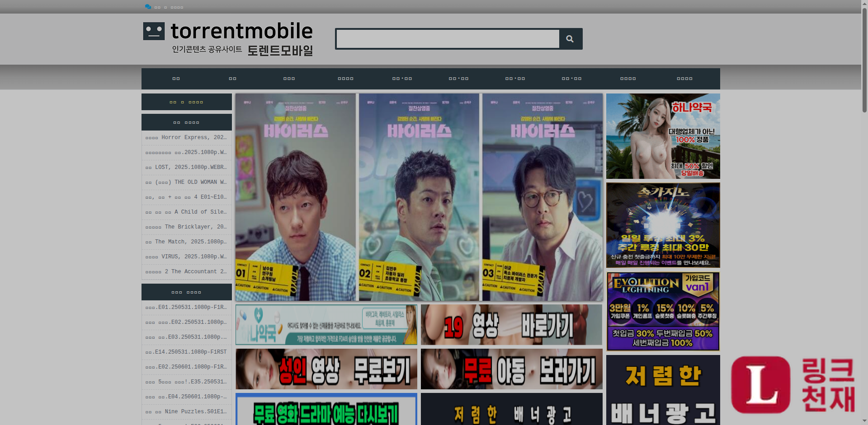This screenshot has width=868, height=425.
Task: Open the .E04.250601.1080p entry
Action: pyautogui.click(x=186, y=397)
